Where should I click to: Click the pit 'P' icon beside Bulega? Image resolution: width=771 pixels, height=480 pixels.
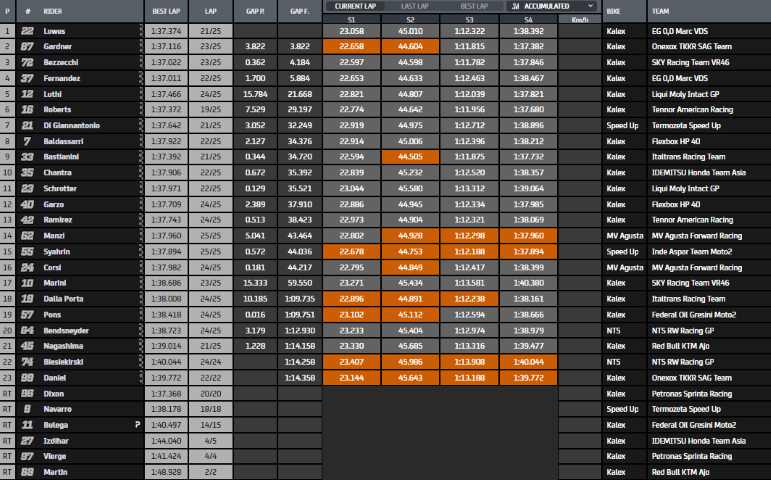click(137, 424)
